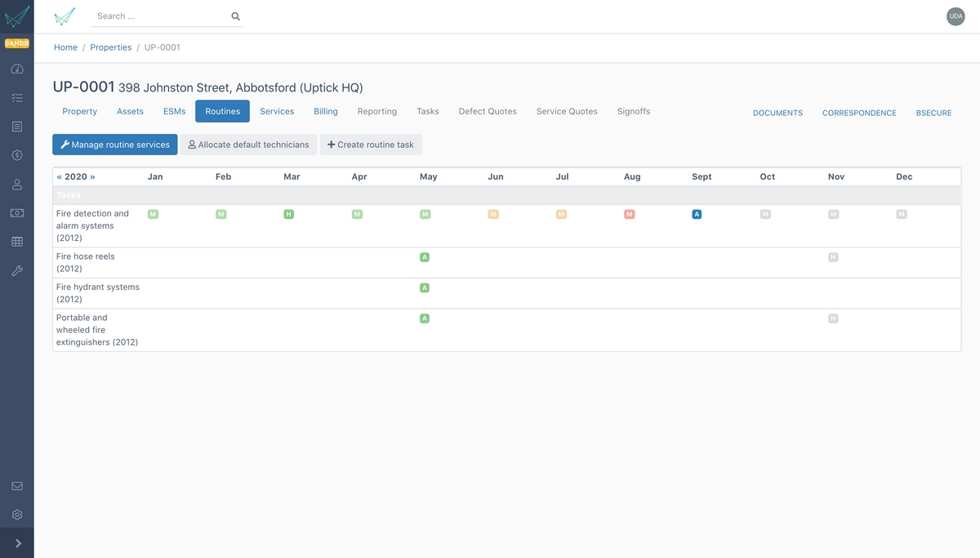Click Fire hydrant systems May A badge
980x558 pixels.
425,288
